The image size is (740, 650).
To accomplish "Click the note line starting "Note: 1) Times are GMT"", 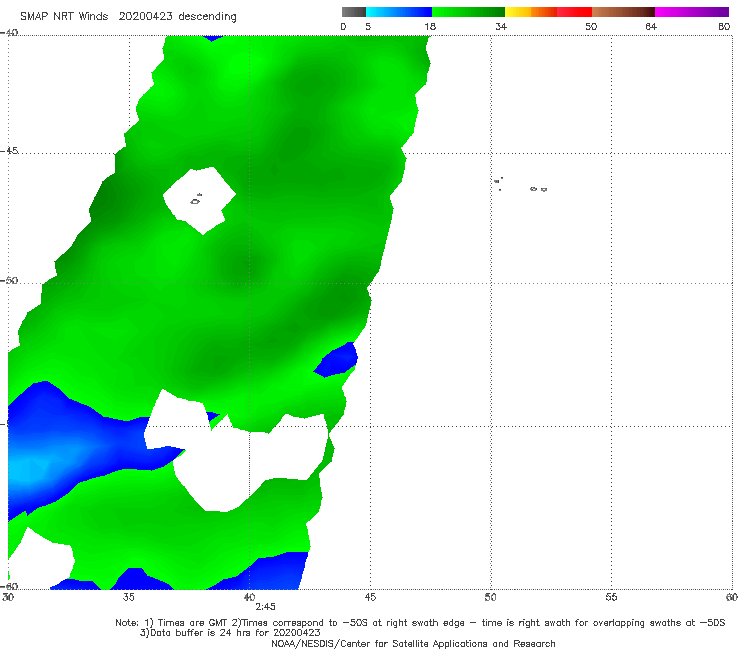I will point(420,623).
